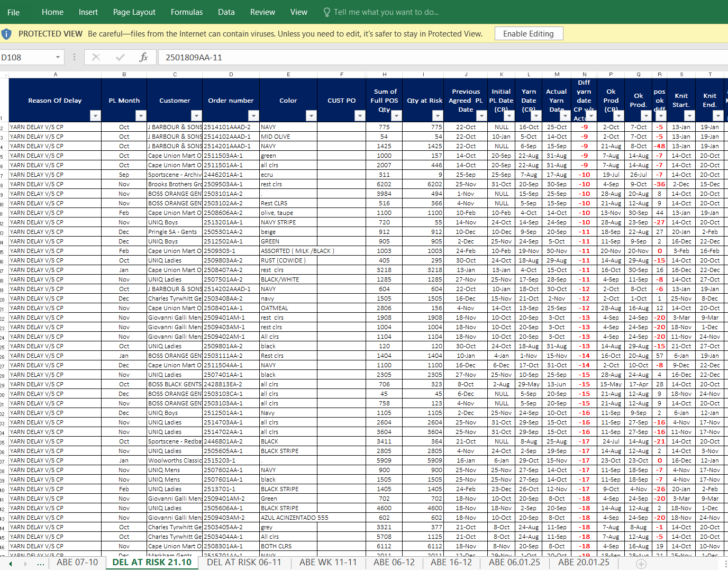Open the File menu
The image size is (728, 570).
(x=14, y=12)
